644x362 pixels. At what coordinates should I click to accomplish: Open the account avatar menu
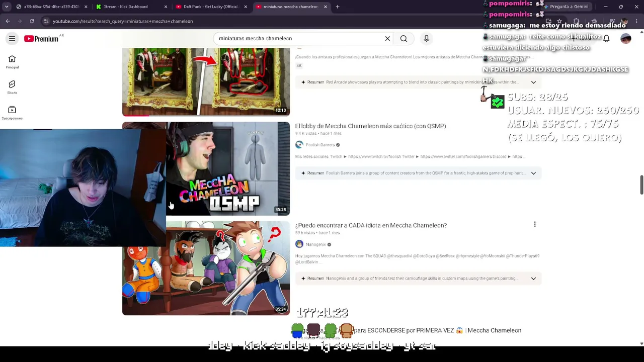click(x=625, y=39)
